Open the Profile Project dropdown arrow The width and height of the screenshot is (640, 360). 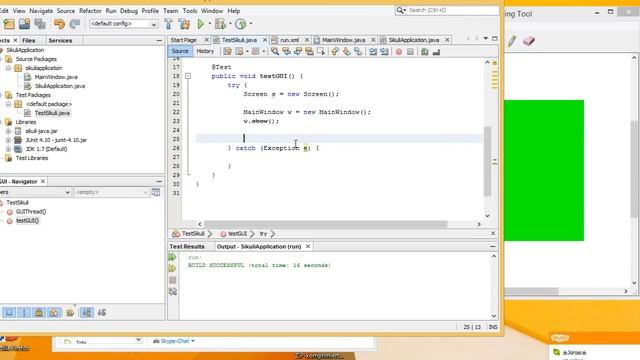[x=251, y=24]
